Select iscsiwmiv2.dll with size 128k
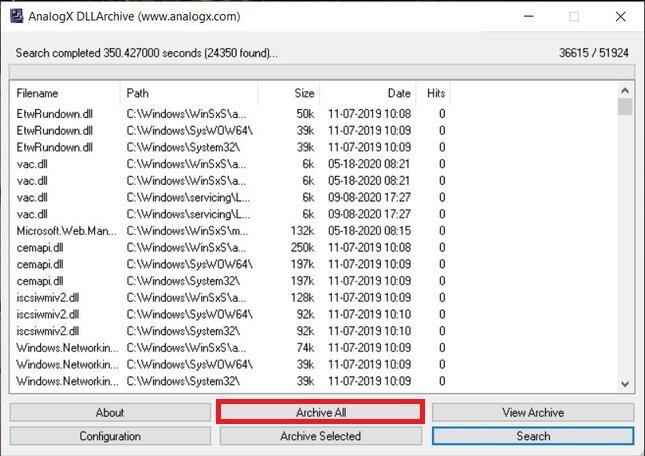 coord(231,298)
